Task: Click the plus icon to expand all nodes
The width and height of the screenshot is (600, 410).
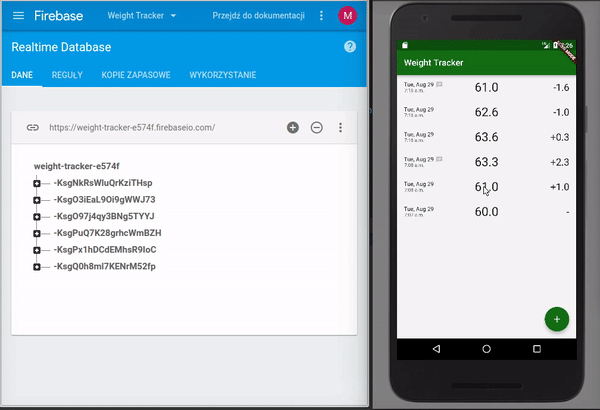Action: click(293, 127)
